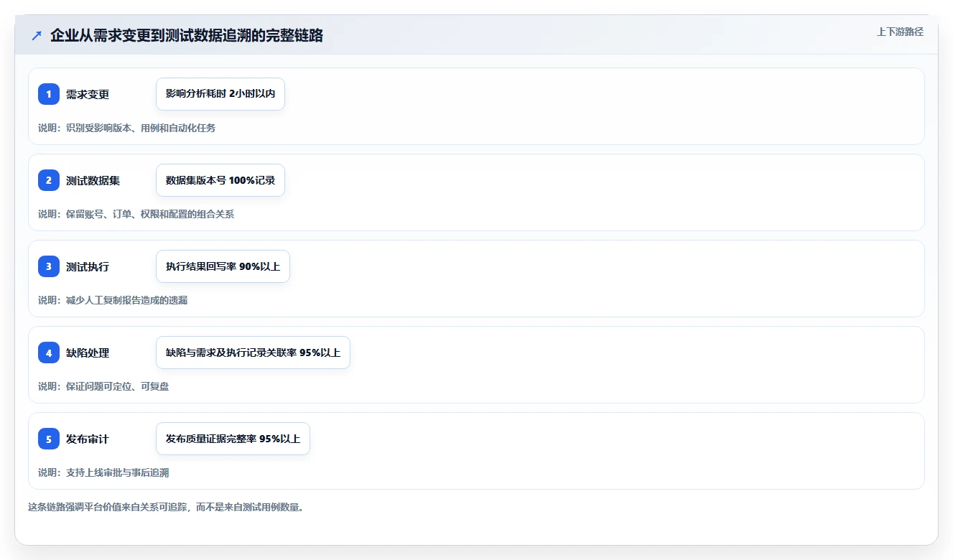Viewport: 953px width, 560px height.
Task: Click the step 1 number badge
Action: point(49,94)
